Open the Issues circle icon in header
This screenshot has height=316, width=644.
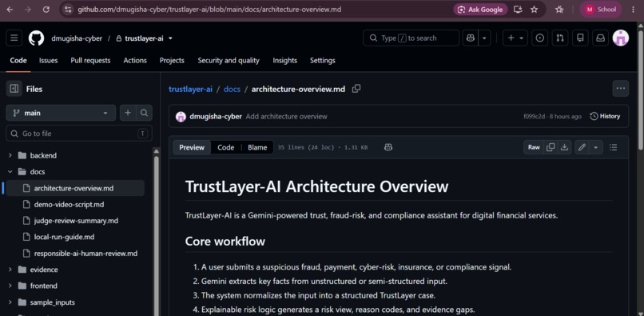[x=539, y=38]
